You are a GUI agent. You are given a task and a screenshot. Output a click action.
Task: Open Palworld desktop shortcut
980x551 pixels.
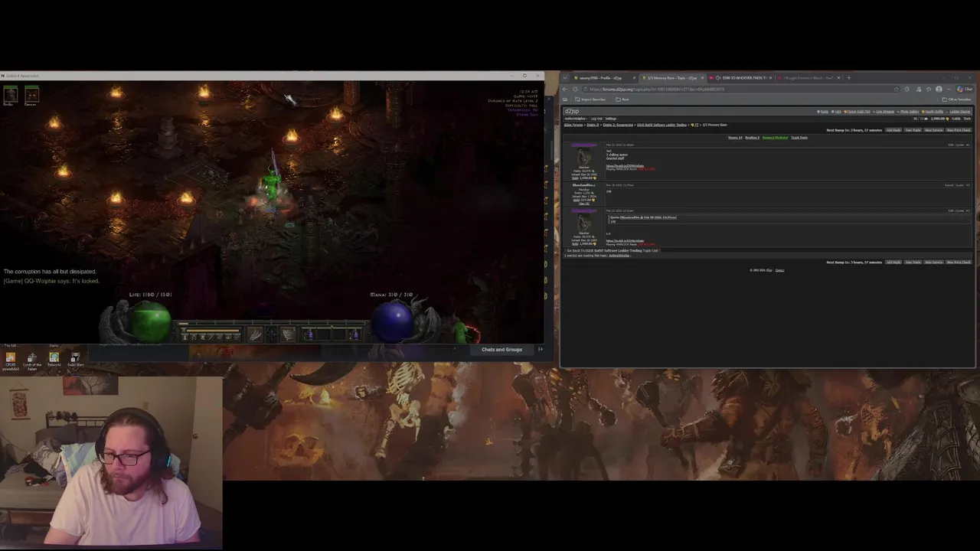[x=54, y=359]
